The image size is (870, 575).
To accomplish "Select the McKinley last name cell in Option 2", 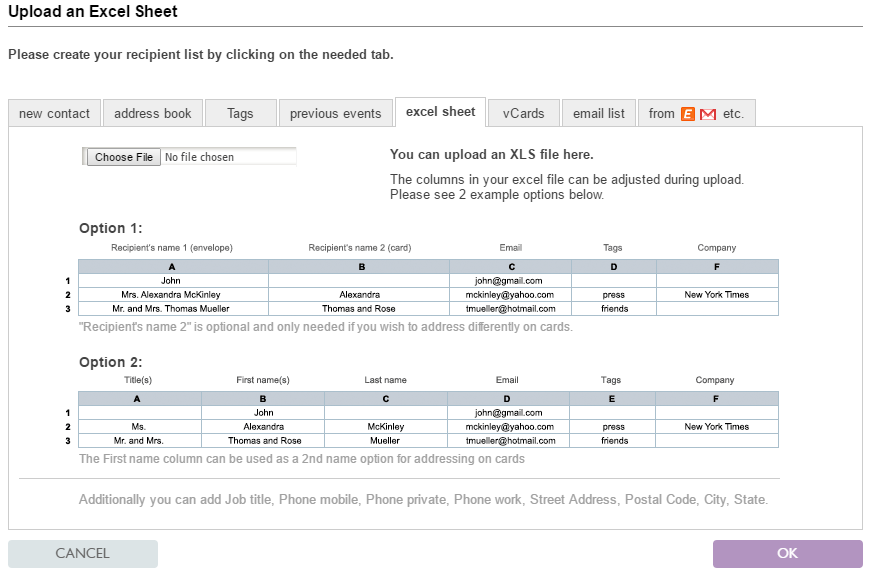I will click(x=385, y=427).
